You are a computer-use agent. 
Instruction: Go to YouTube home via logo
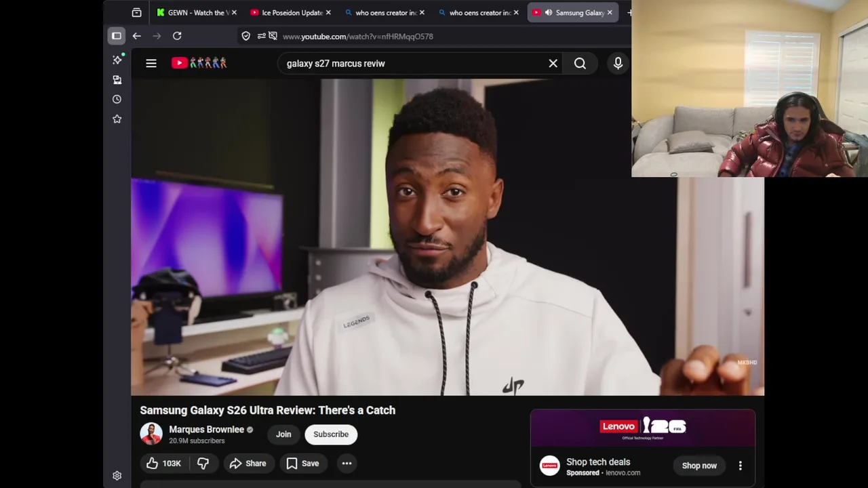click(199, 63)
